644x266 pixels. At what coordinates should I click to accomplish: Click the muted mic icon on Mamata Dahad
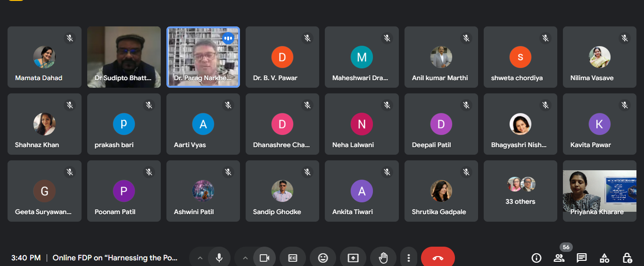(x=70, y=38)
